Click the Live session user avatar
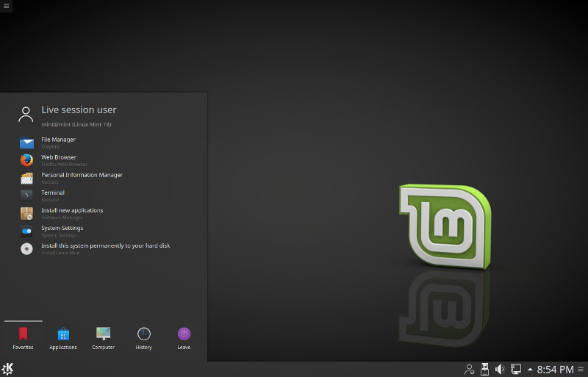This screenshot has height=377, width=588. pos(26,115)
